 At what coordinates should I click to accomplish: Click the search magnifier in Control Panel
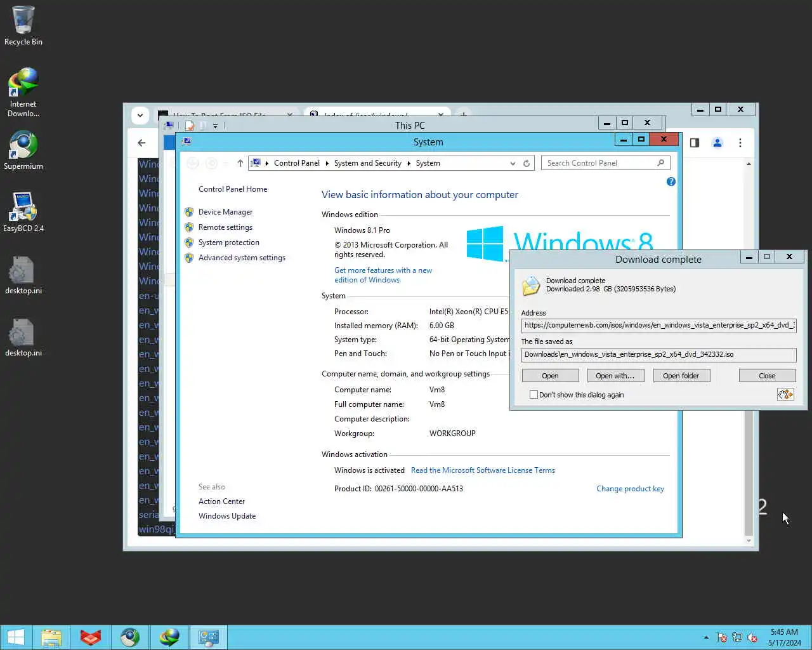660,163
